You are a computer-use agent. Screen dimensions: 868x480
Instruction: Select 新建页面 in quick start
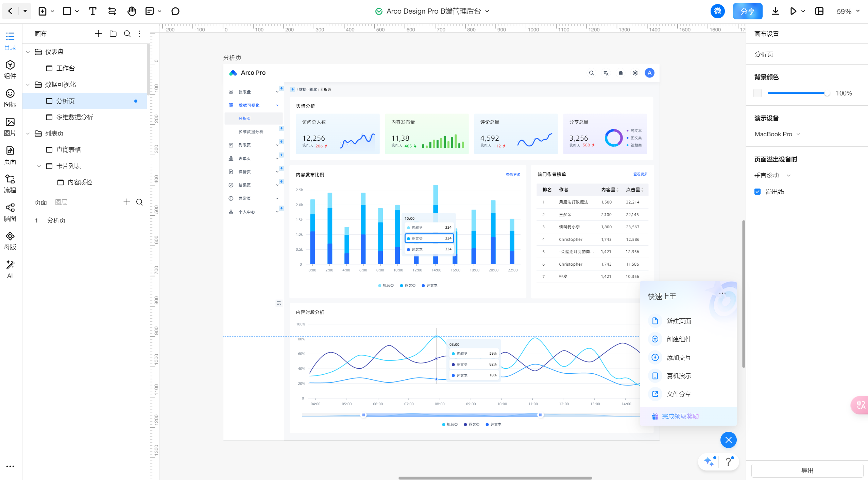click(679, 321)
